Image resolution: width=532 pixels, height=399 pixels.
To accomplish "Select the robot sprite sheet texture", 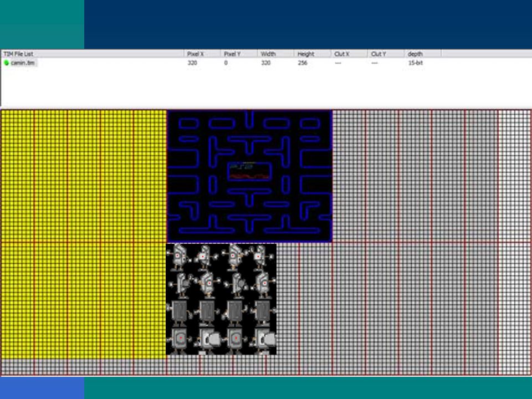I will (221, 299).
